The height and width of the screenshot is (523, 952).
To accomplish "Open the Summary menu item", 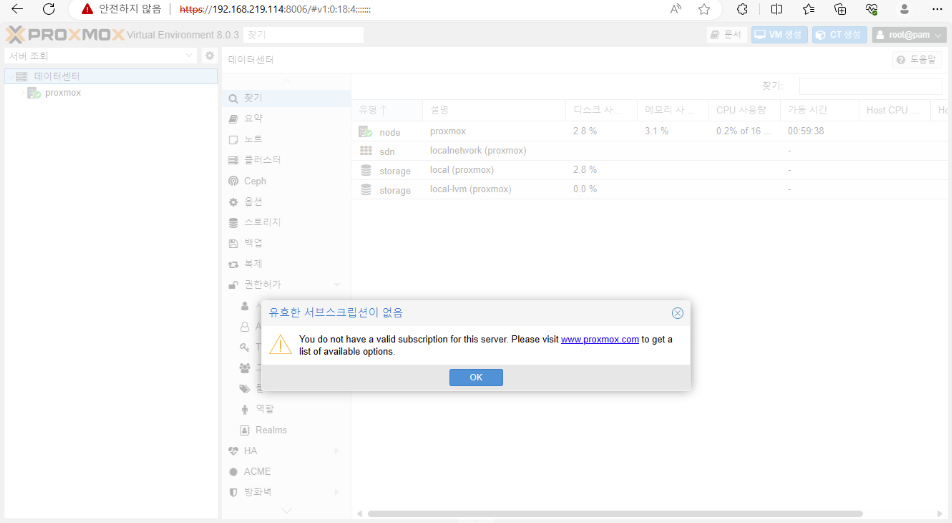I will (286, 118).
